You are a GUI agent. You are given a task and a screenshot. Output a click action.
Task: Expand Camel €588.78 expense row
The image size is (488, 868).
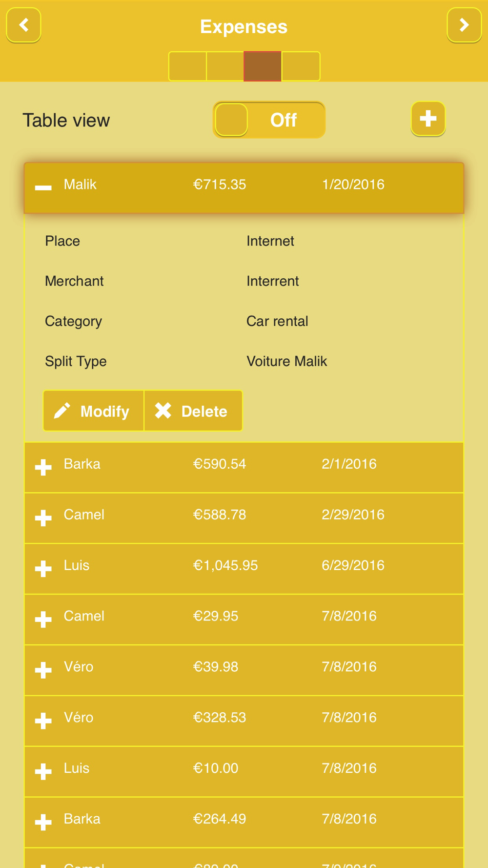[43, 518]
